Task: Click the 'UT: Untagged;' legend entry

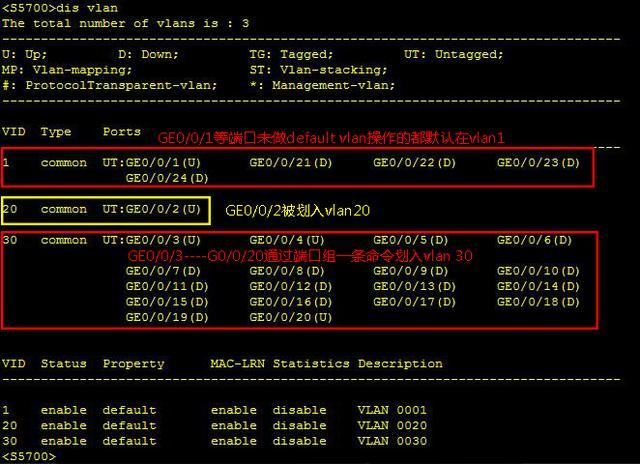Action: (x=453, y=54)
